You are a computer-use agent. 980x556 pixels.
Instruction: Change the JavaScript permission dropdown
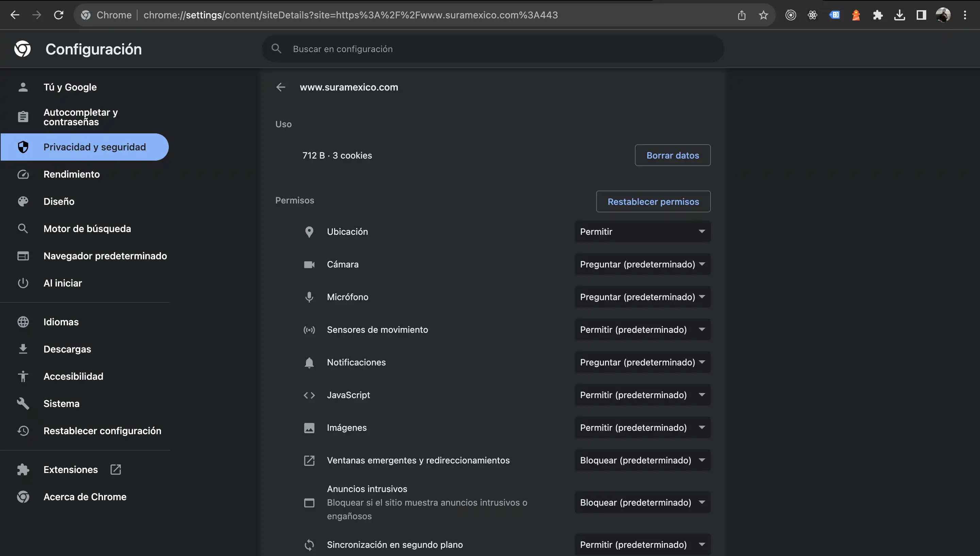(x=642, y=395)
